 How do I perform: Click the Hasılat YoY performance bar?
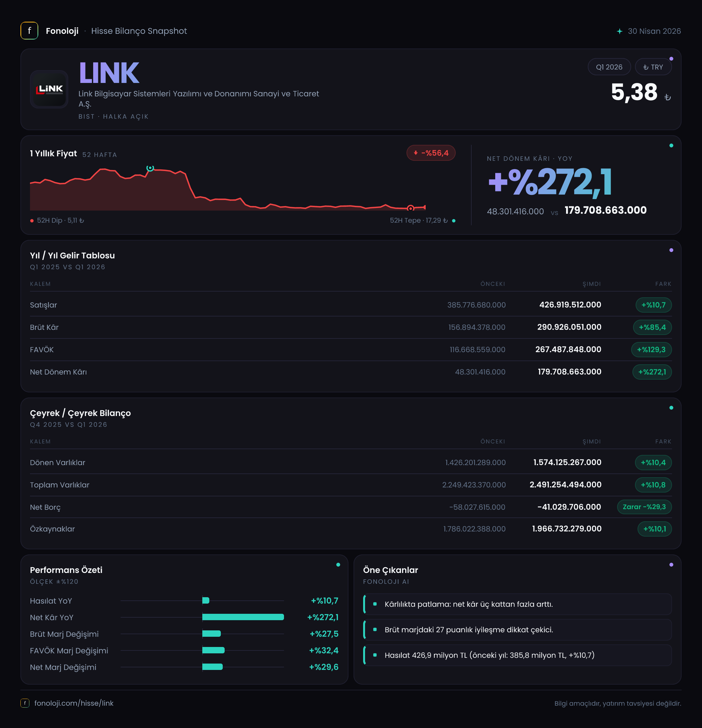pos(206,601)
